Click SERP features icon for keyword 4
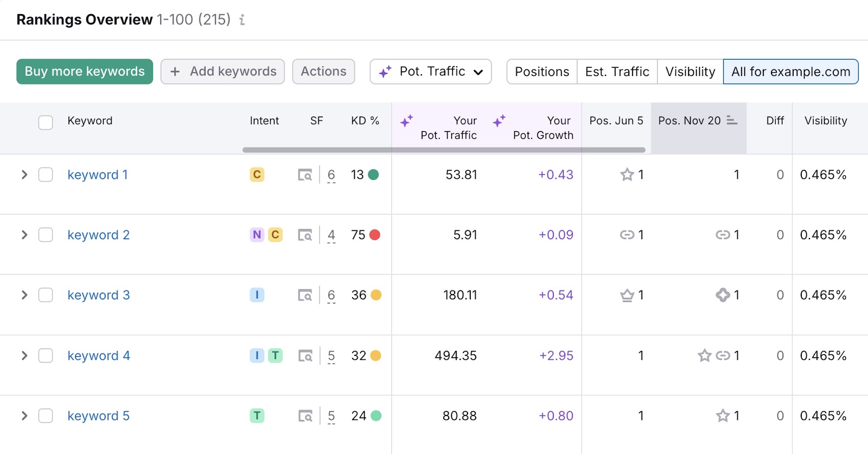 (x=305, y=356)
